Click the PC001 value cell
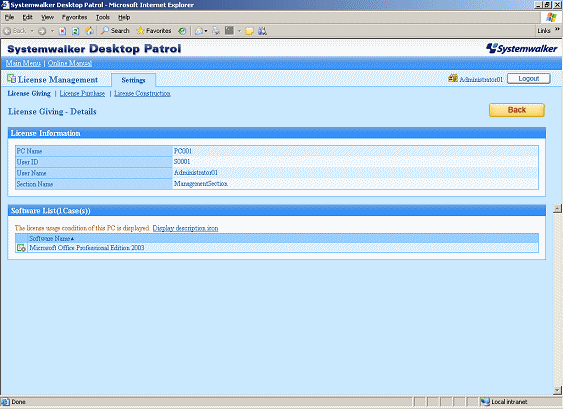The width and height of the screenshot is (563, 409). [x=356, y=151]
